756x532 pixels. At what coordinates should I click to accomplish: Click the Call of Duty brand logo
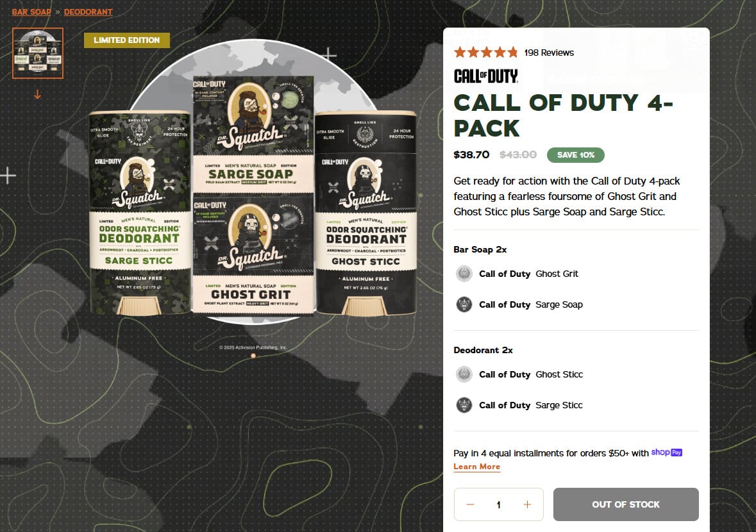coord(486,76)
